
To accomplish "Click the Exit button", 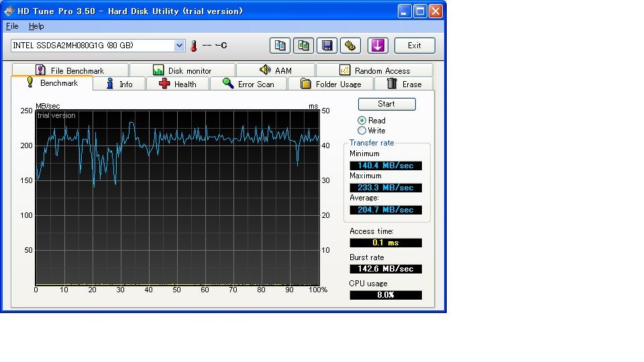I will pos(415,46).
